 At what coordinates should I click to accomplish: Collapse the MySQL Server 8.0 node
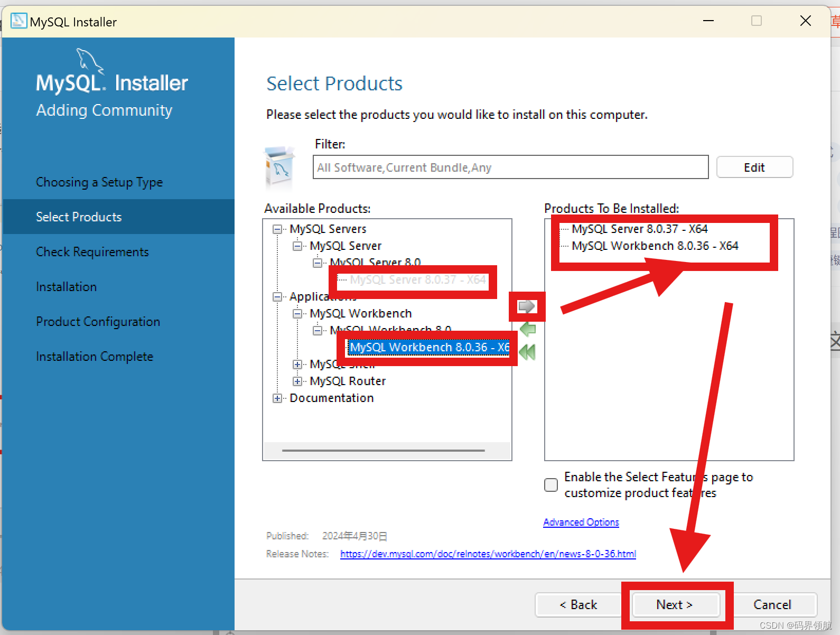(x=318, y=263)
